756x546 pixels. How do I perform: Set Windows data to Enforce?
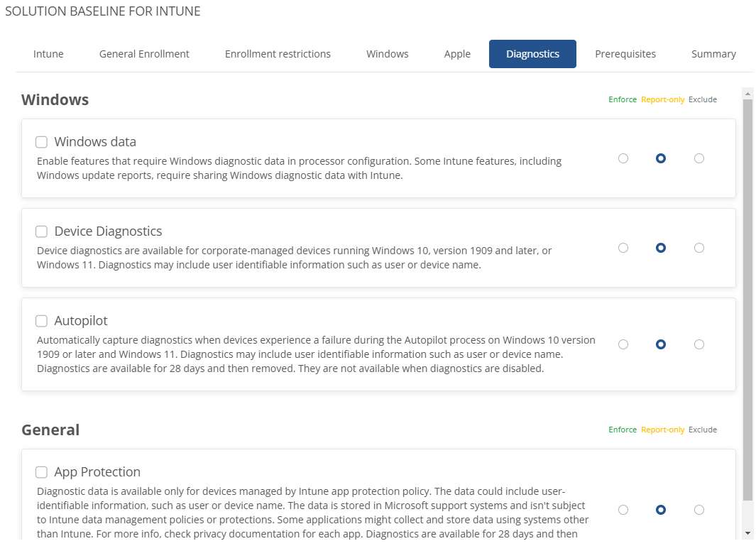(x=623, y=158)
